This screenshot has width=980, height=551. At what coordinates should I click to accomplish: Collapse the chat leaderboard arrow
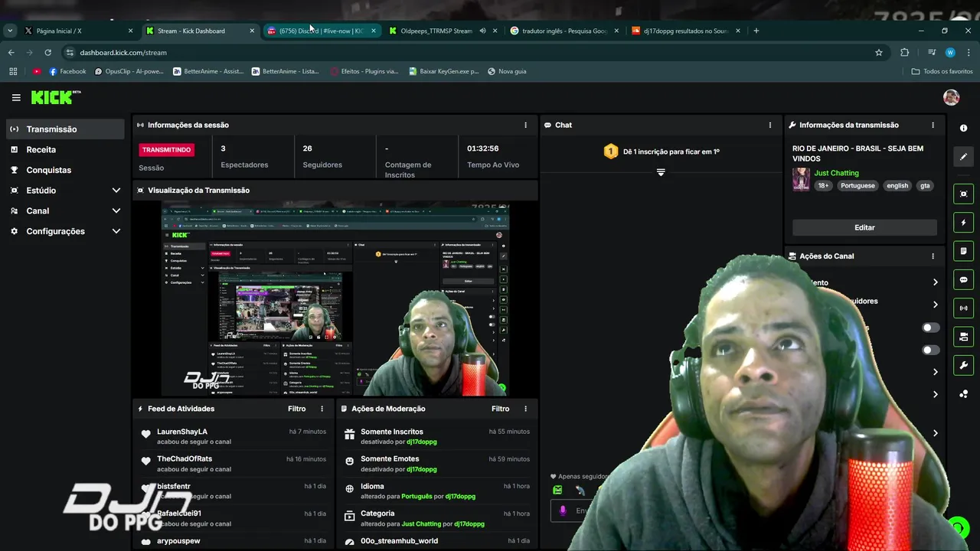(x=661, y=172)
